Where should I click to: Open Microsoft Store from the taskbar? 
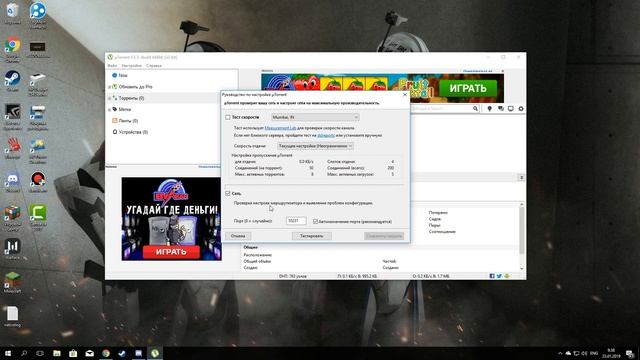coord(73,353)
